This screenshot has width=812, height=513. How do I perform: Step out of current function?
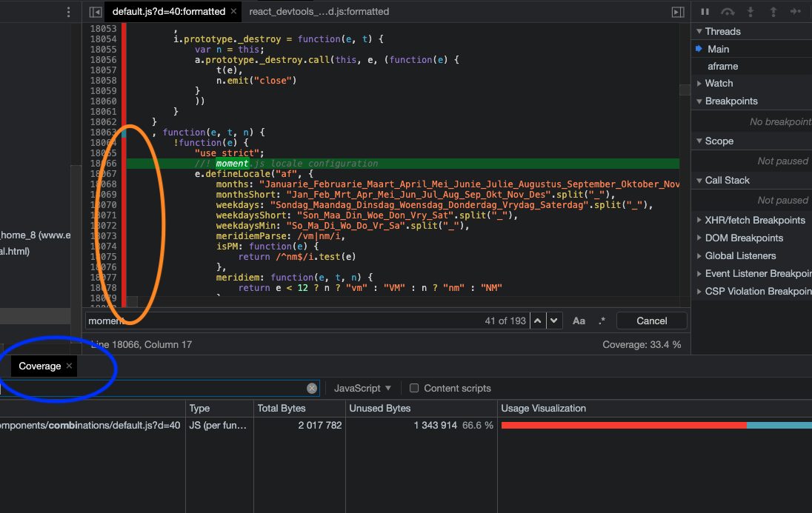pos(773,11)
